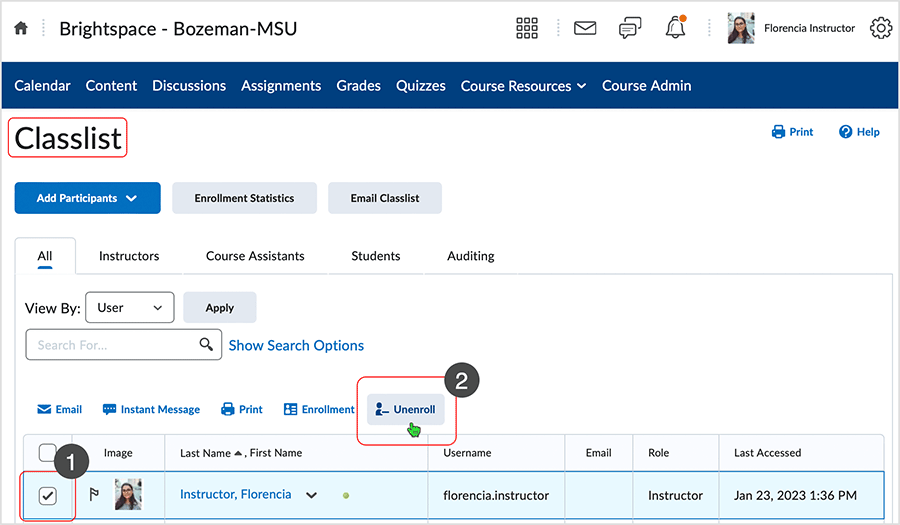Click the Florencia Instructor username in header
This screenshot has height=525, width=900.
pyautogui.click(x=809, y=28)
